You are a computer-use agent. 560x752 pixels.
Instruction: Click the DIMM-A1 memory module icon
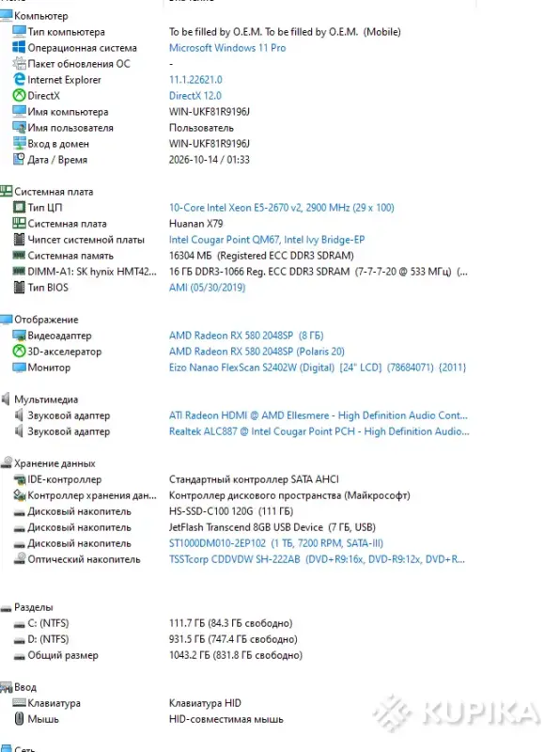point(19,272)
